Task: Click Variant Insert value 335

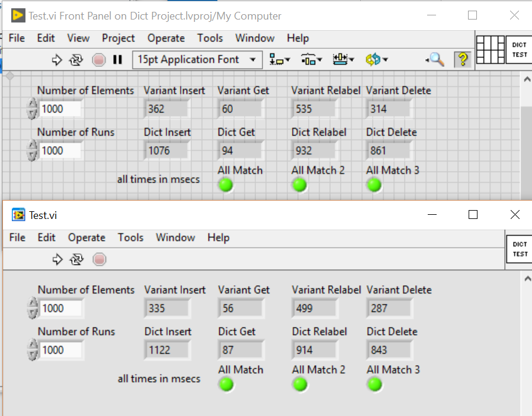Action: click(x=166, y=308)
